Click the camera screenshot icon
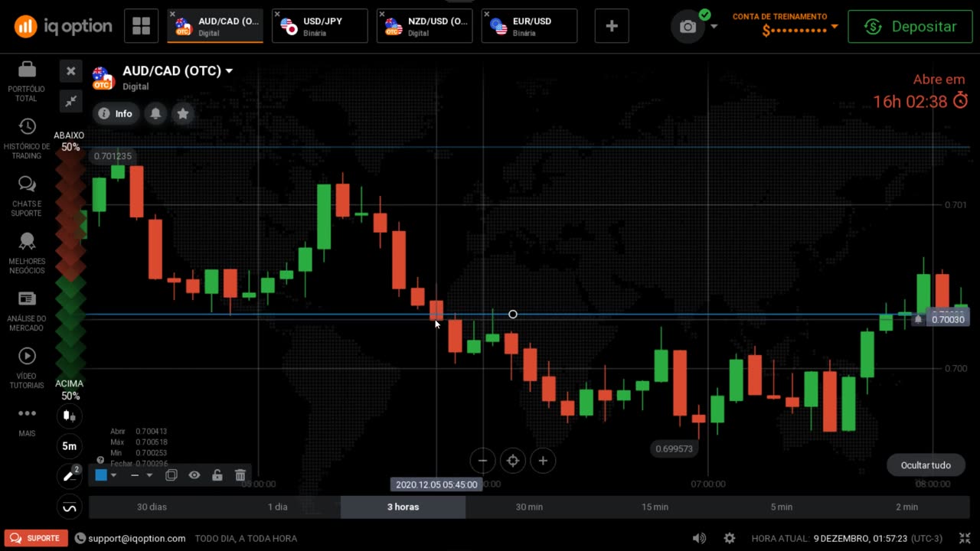The width and height of the screenshot is (980, 551). coord(688,27)
